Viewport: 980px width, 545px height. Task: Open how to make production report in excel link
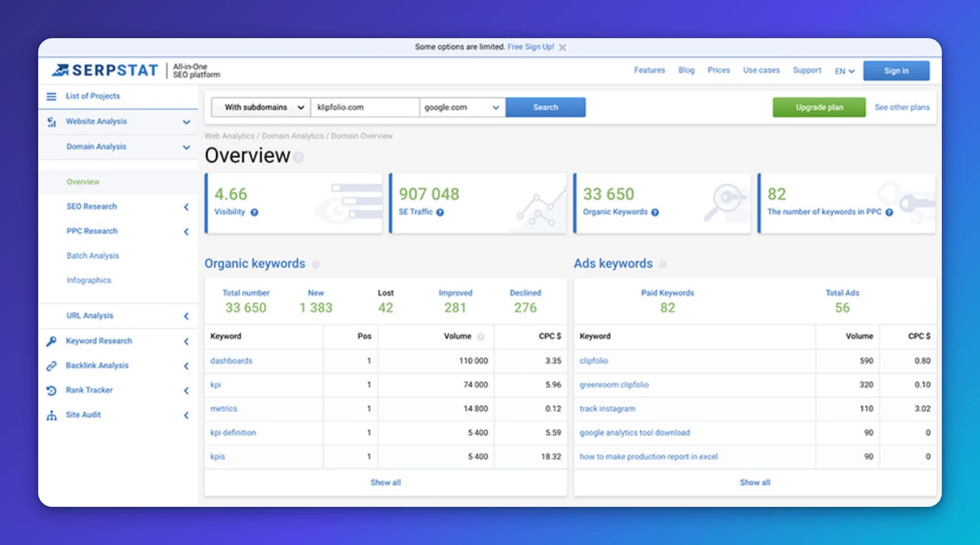pyautogui.click(x=648, y=457)
